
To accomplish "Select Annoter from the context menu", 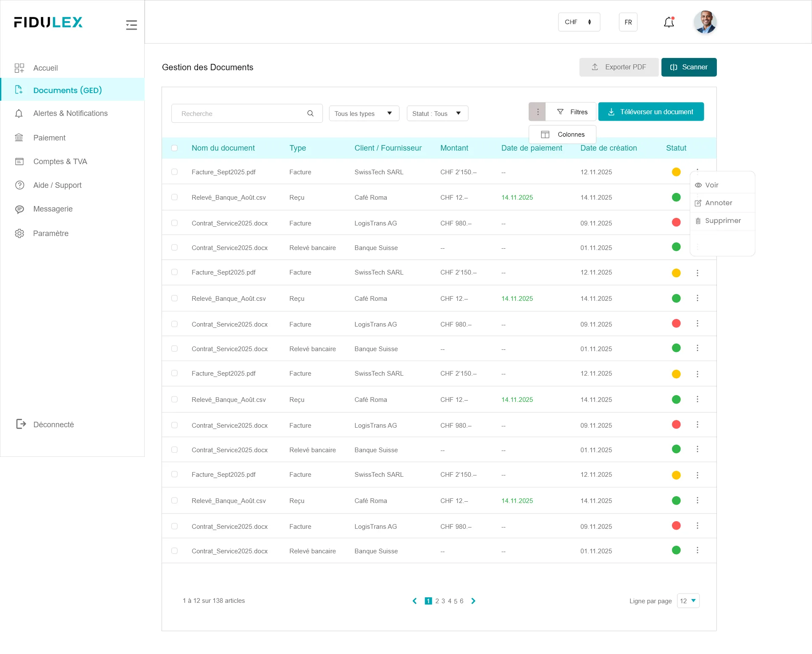I will pyautogui.click(x=719, y=203).
